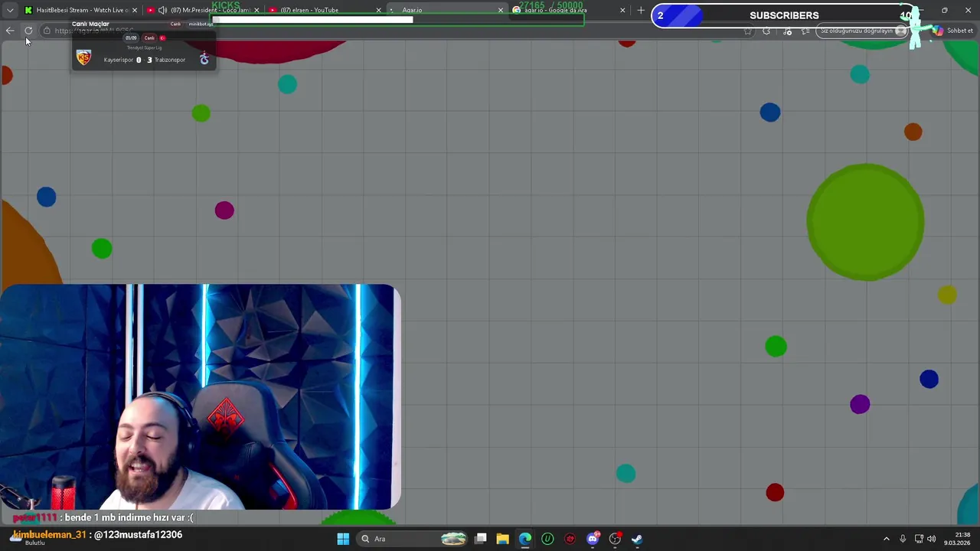Add page to favorites star icon
Viewport: 980px width, 551px height.
(747, 31)
